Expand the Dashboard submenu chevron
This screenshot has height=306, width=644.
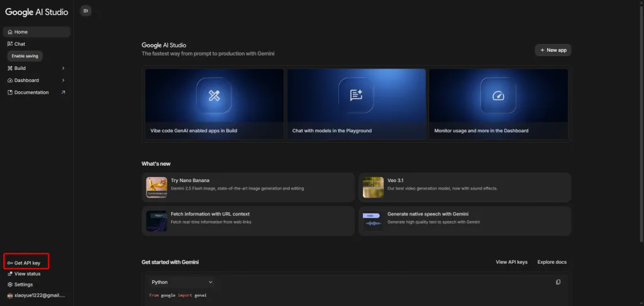(x=64, y=80)
